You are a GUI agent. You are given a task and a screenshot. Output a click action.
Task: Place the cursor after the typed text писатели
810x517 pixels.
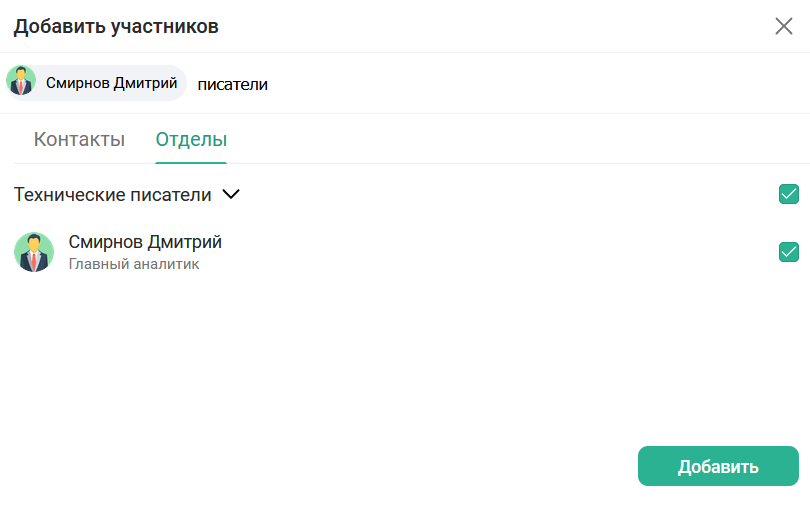(x=269, y=84)
